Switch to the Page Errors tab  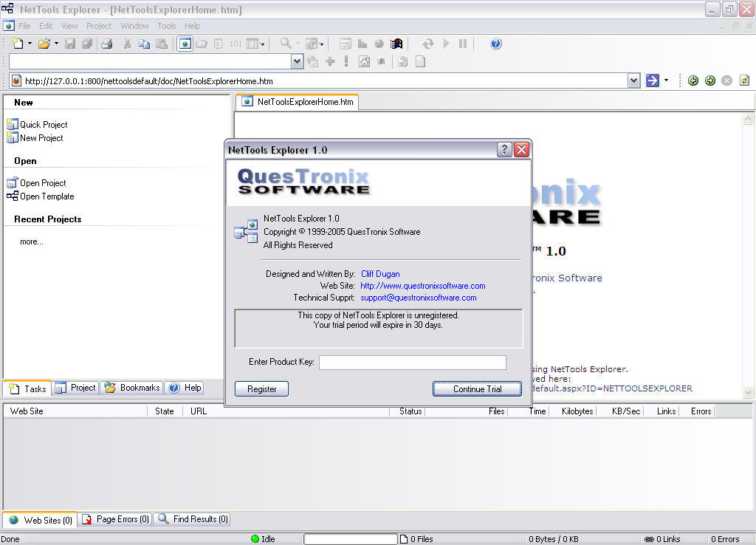click(x=114, y=519)
